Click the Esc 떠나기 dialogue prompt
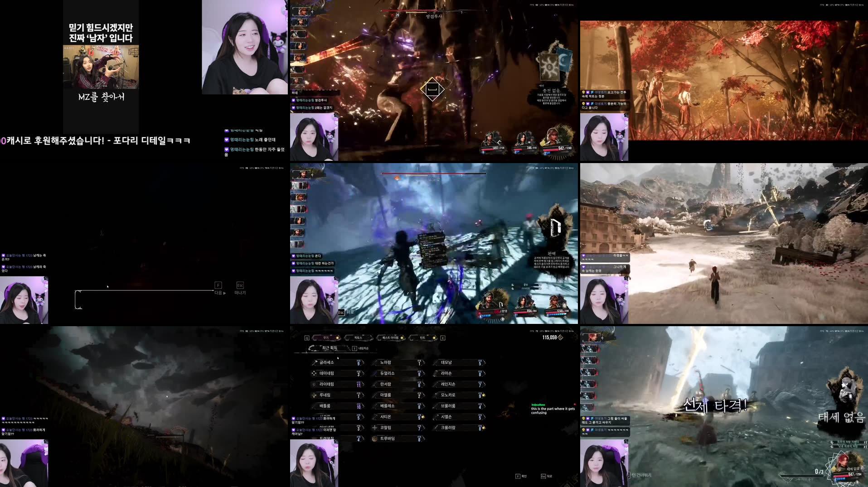This screenshot has height=487, width=868. point(240,289)
